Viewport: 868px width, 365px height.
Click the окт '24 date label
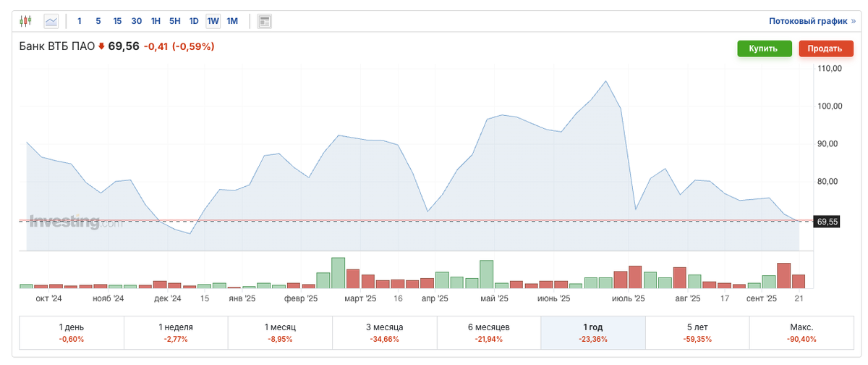[49, 298]
